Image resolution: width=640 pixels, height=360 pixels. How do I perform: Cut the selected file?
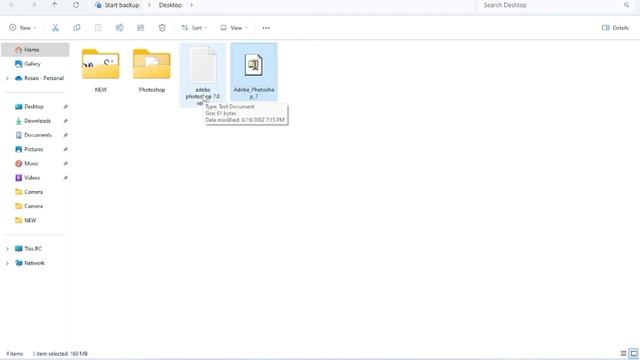point(56,28)
